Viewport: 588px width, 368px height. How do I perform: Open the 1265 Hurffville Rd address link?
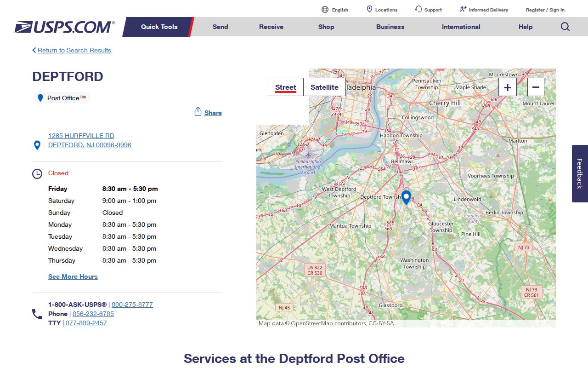[x=90, y=140]
